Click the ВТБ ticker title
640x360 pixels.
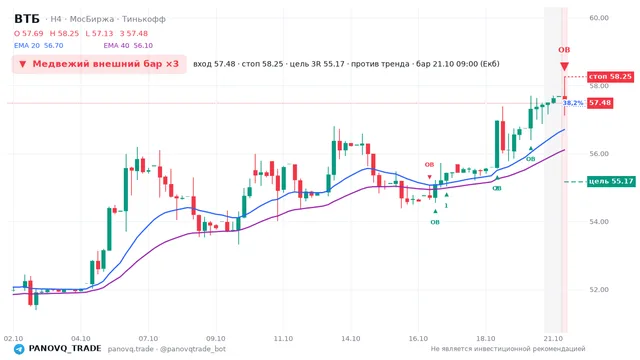(x=27, y=19)
